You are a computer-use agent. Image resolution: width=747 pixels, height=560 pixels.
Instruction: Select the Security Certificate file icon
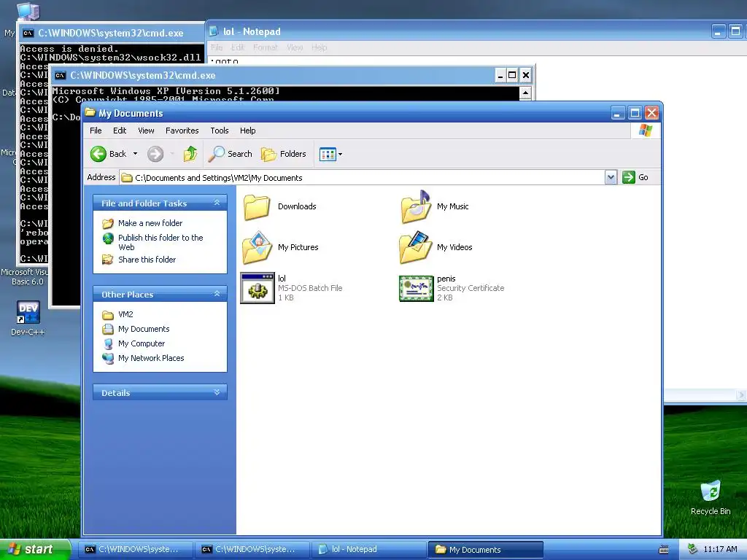[x=417, y=289]
